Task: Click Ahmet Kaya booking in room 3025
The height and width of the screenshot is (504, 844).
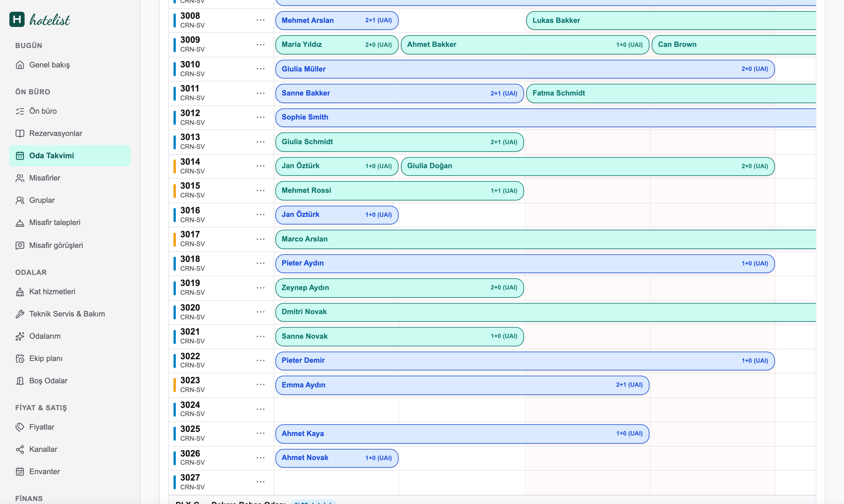Action: 462,433
